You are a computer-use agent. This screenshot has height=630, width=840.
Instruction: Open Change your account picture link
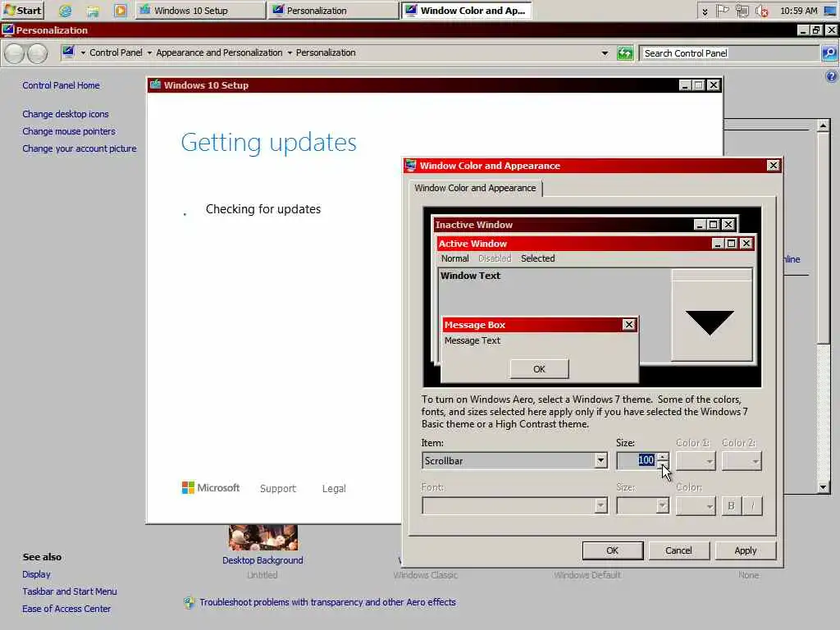pos(80,148)
